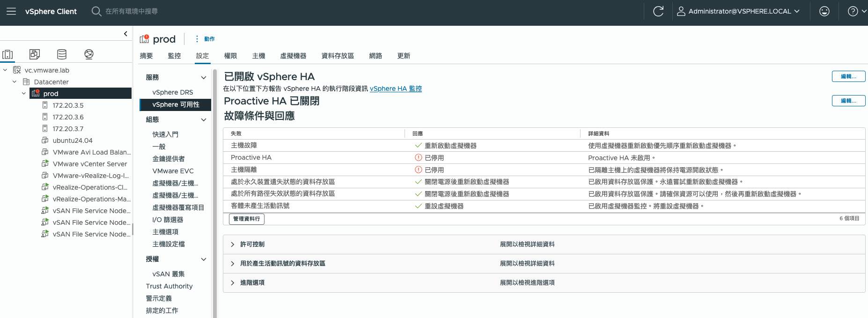Click VM icon for VMware-vRealize-Log-I...
Image resolution: width=868 pixels, height=318 pixels.
(45, 176)
